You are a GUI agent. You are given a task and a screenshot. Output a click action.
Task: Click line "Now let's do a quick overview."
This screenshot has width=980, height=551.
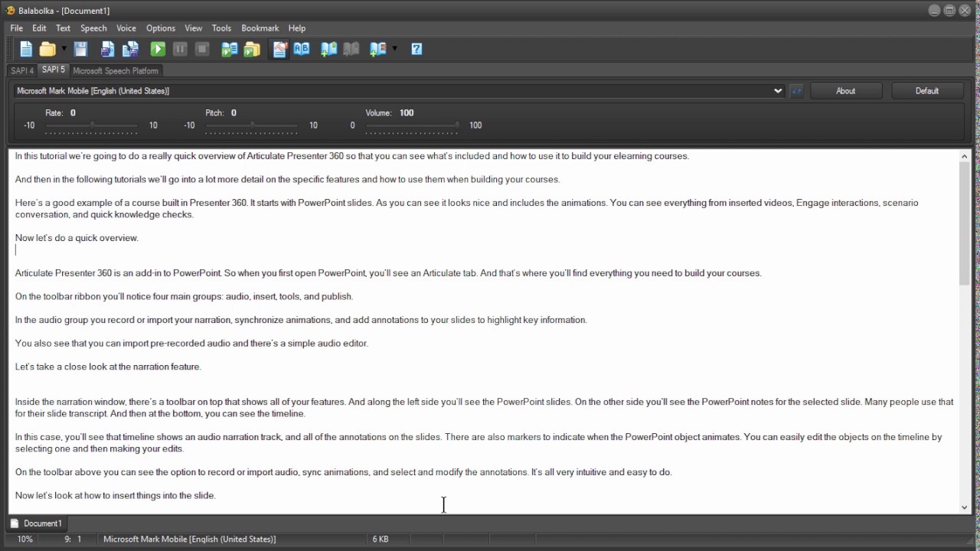77,238
